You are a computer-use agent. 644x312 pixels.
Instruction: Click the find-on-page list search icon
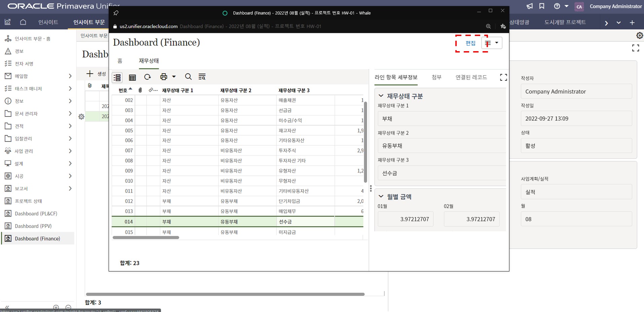click(202, 77)
